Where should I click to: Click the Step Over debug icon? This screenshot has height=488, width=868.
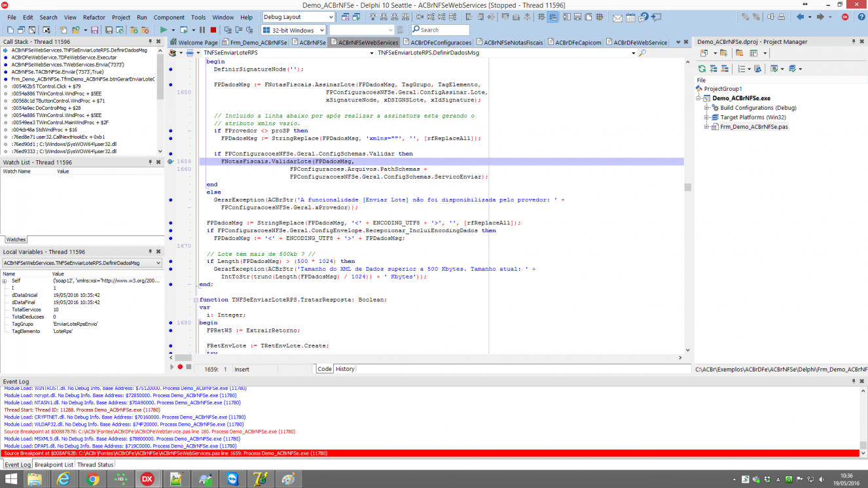238,30
